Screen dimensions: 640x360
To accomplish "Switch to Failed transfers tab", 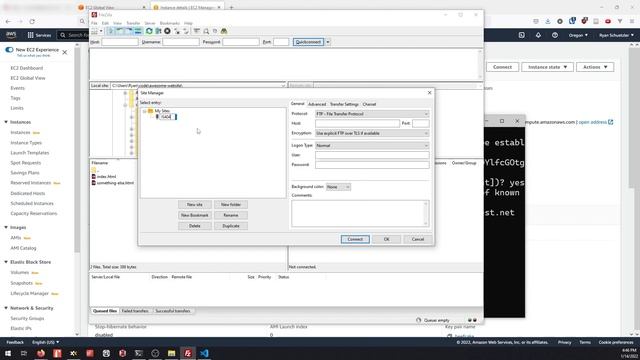I will [135, 311].
